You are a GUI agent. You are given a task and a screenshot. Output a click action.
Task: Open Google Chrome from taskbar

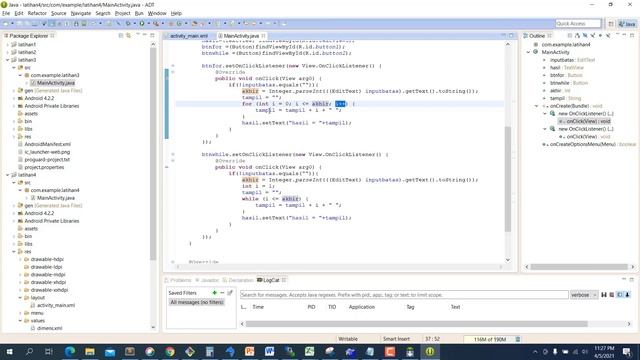coord(170,351)
